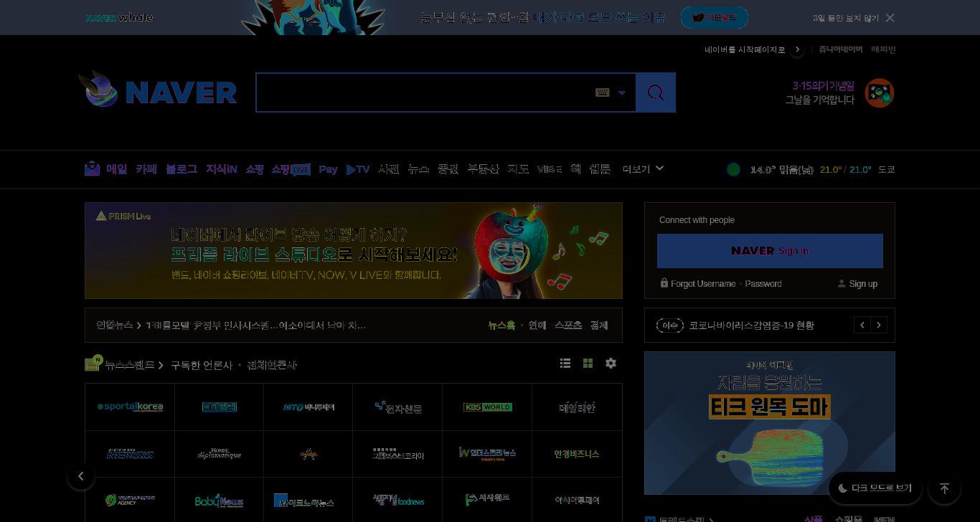Close the top Whale banner with X
Screen dimensions: 980x522
click(x=890, y=18)
